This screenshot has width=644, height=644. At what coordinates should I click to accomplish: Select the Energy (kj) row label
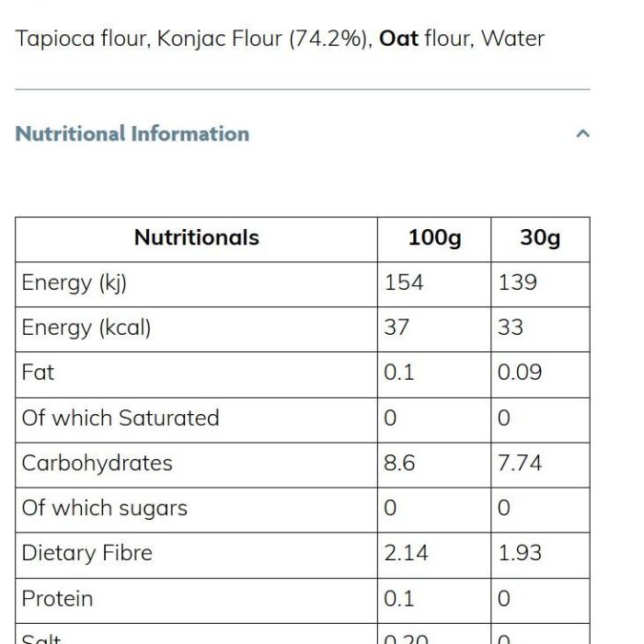[x=75, y=283]
